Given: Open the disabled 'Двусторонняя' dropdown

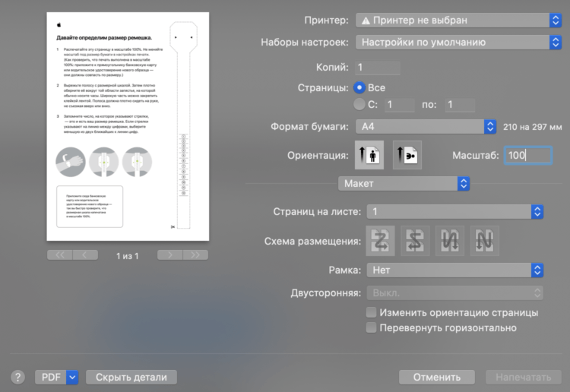Looking at the screenshot, I should 454,292.
